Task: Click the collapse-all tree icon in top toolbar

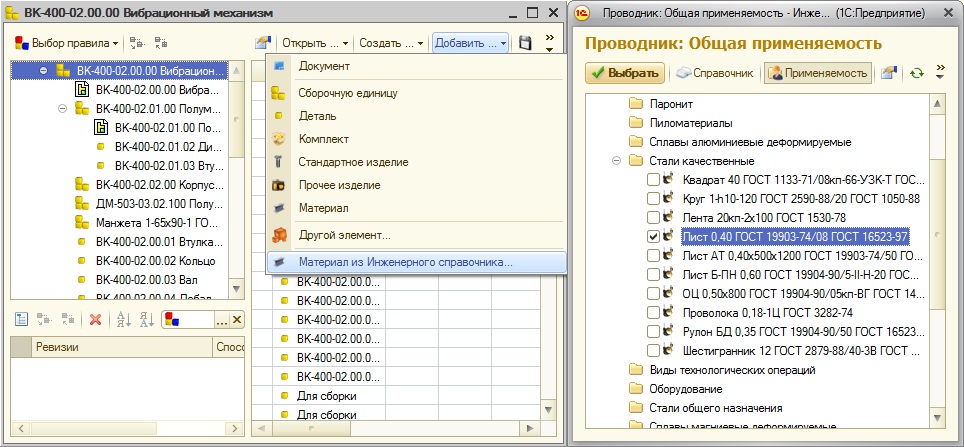Action: pos(161,43)
